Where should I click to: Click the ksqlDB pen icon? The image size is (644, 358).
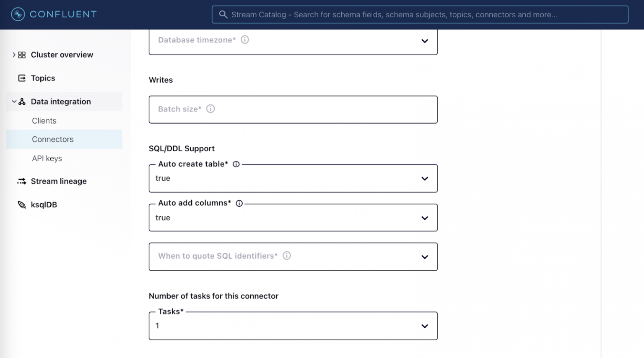[21, 205]
